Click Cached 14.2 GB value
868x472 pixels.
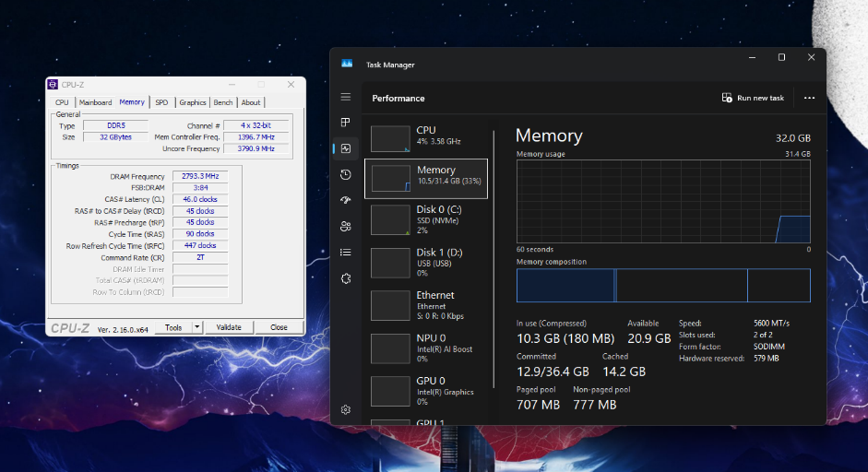pos(624,372)
